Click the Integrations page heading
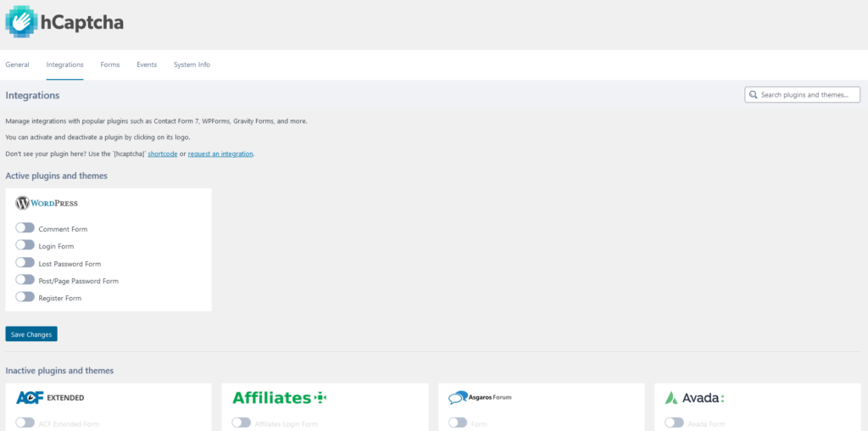868x431 pixels. click(x=33, y=95)
